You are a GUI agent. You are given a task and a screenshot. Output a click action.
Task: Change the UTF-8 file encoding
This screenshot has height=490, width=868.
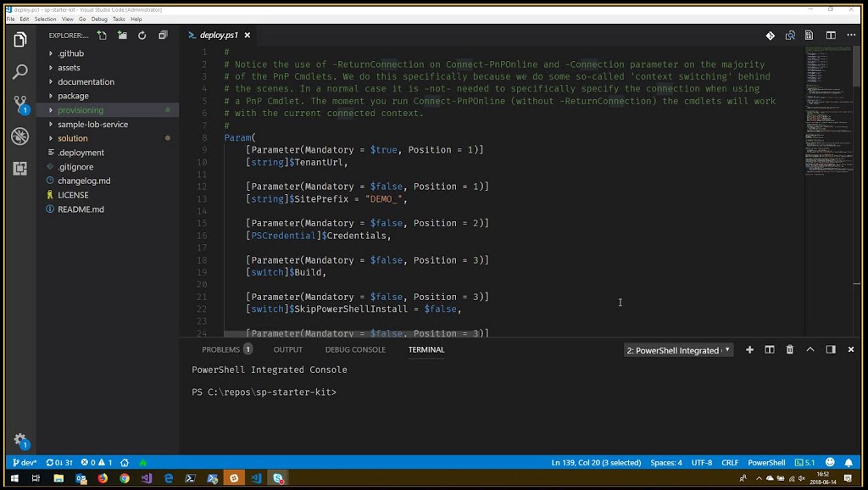[702, 463]
